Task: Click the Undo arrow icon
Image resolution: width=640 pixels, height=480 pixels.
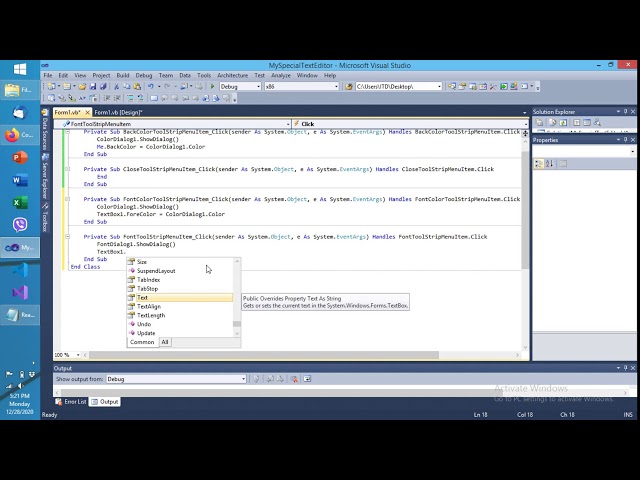Action: (x=151, y=87)
